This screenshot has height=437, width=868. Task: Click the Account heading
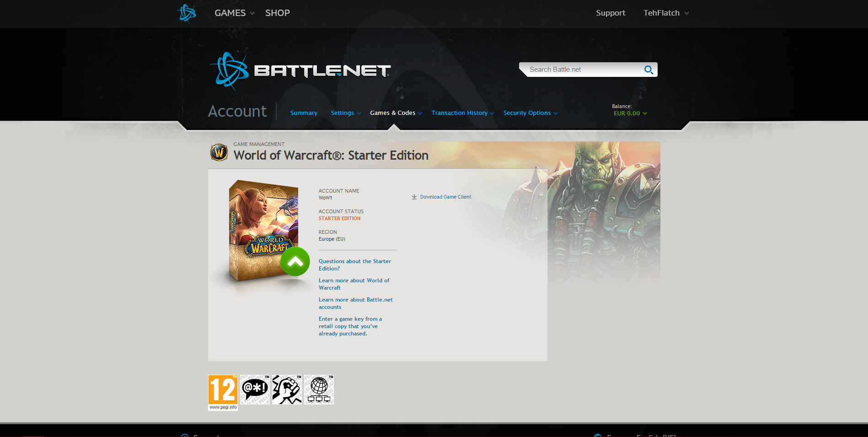237,111
